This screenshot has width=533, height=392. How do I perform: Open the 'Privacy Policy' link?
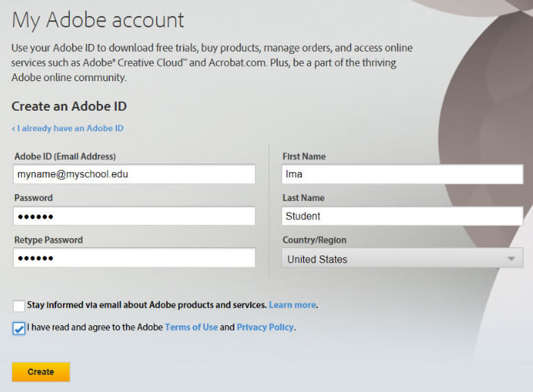[x=265, y=328]
